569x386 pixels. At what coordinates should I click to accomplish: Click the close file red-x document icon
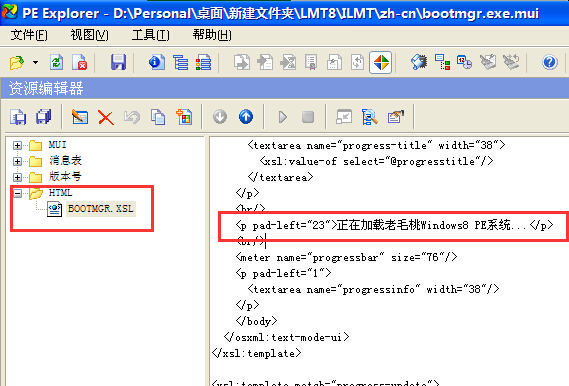tap(79, 62)
